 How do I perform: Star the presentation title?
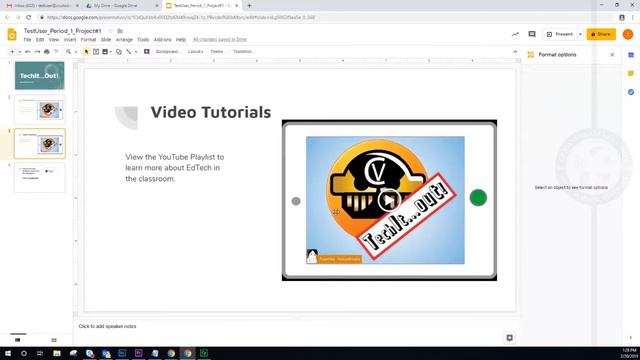110,31
